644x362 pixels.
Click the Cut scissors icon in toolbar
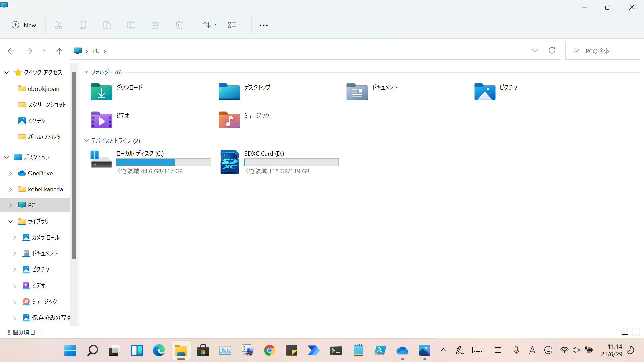click(x=59, y=25)
